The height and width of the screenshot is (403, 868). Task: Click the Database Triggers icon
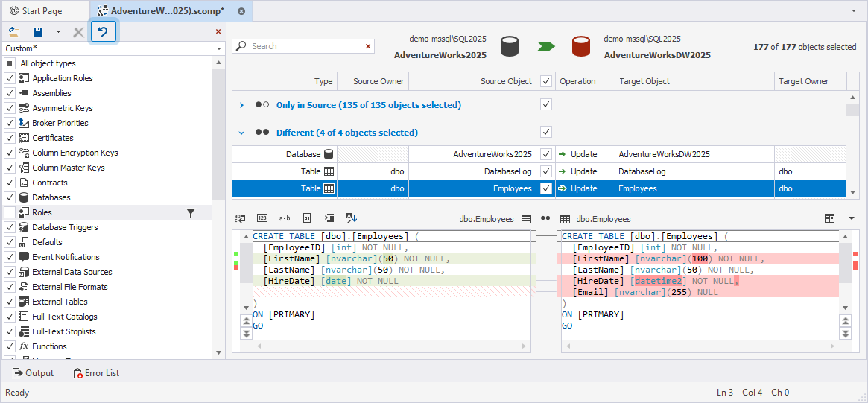[x=24, y=227]
